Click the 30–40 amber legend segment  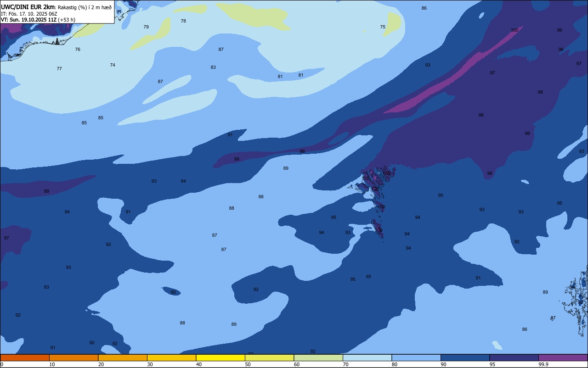point(171,357)
